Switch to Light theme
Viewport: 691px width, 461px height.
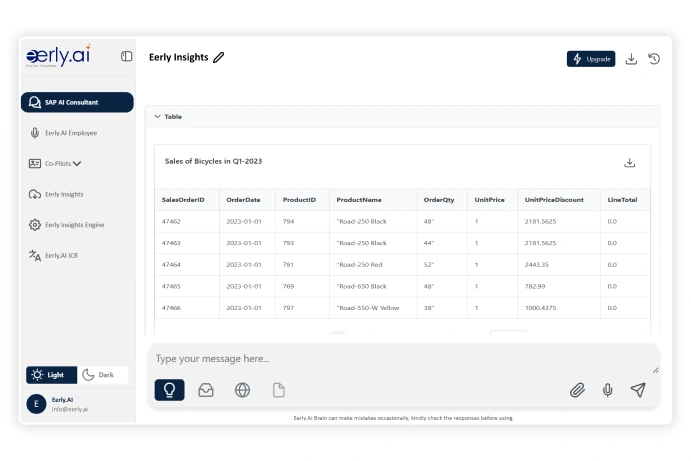[x=51, y=375]
